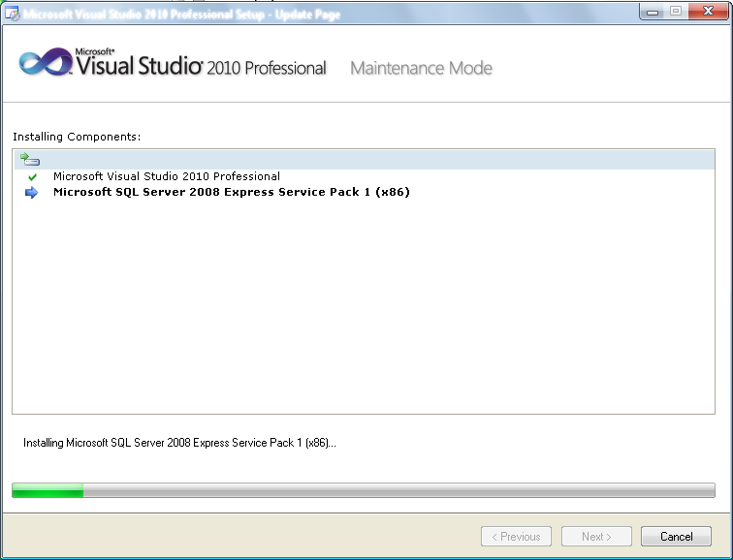Click the setup window title bar text
The height and width of the screenshot is (560, 733).
[x=182, y=15]
